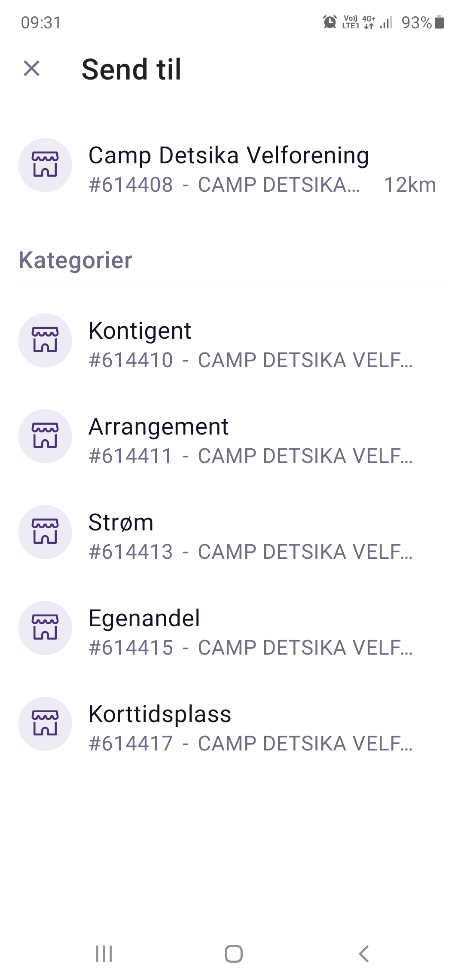
Task: Tap the #614408 number subtitle
Action: (224, 185)
